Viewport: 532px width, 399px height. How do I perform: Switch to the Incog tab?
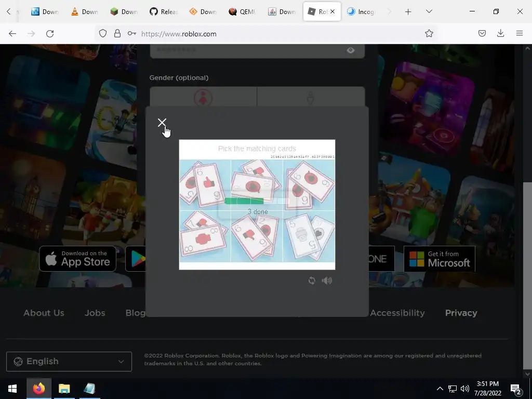[361, 11]
